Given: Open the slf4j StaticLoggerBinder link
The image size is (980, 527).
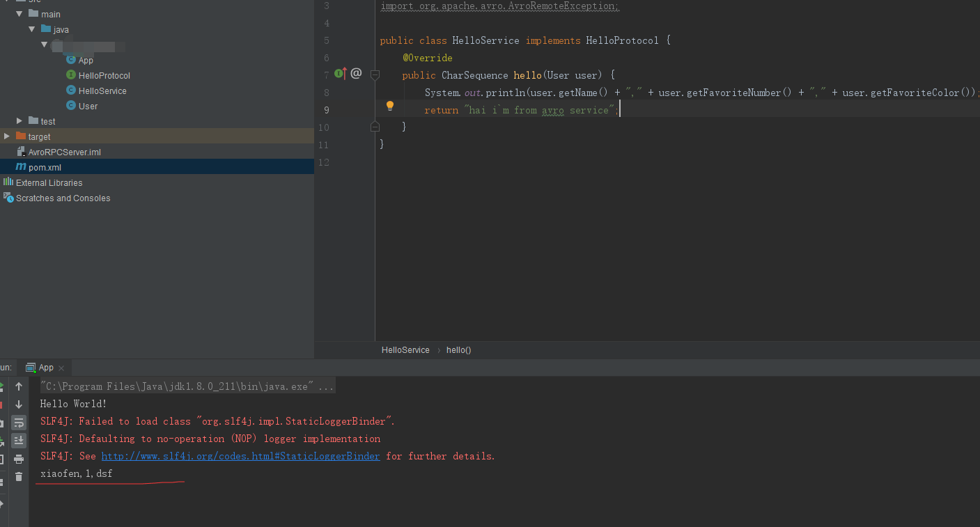Looking at the screenshot, I should (x=240, y=457).
